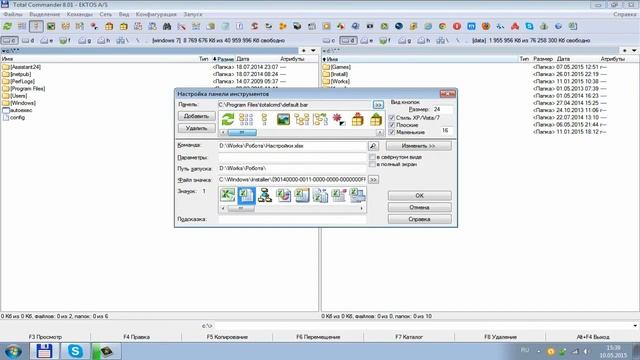Select the last gift box icon in bar preview
The height and width of the screenshot is (360, 640).
tap(376, 119)
